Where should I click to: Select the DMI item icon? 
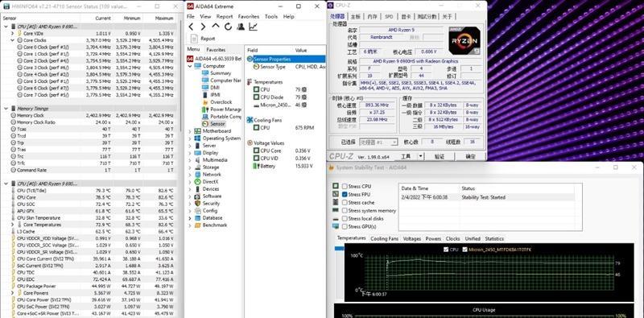pos(205,88)
